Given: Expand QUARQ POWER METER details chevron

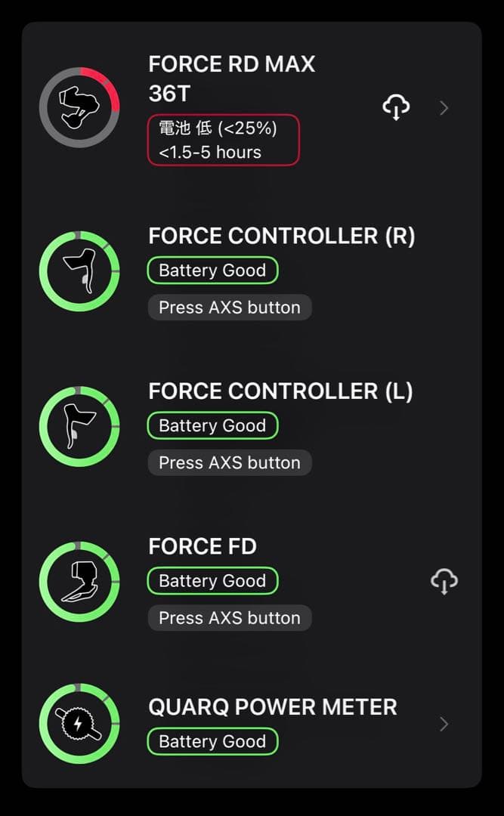Looking at the screenshot, I should click(x=444, y=723).
